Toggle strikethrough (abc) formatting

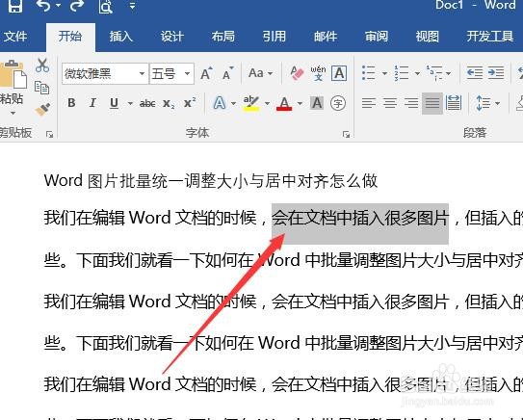pos(147,103)
